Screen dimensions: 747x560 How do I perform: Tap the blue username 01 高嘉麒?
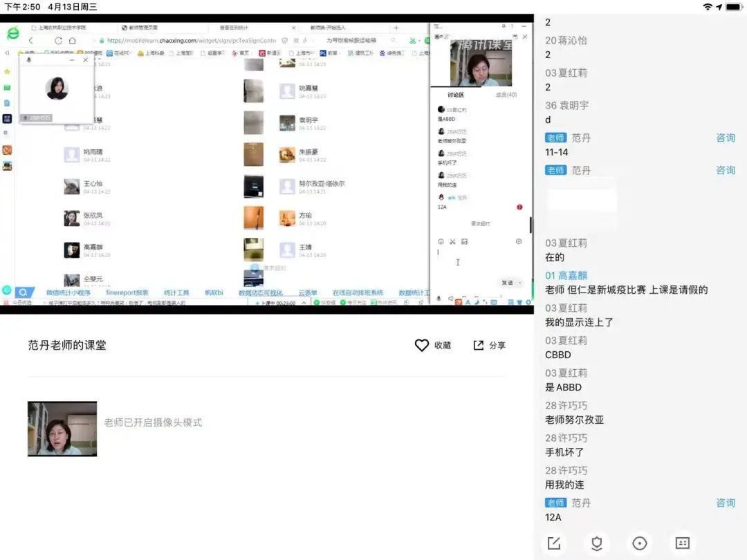click(x=566, y=275)
